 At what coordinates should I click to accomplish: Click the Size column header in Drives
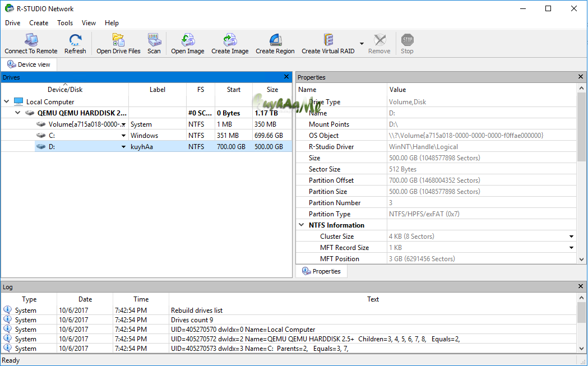click(272, 90)
